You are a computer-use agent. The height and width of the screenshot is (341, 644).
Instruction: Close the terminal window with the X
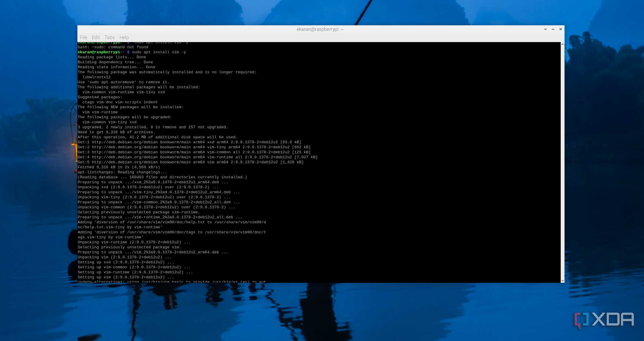click(x=560, y=29)
